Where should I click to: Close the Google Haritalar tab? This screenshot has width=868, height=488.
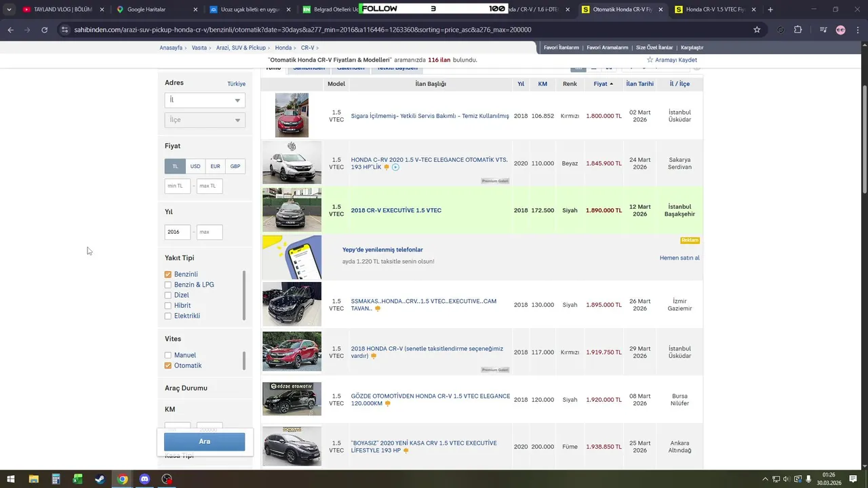click(195, 9)
